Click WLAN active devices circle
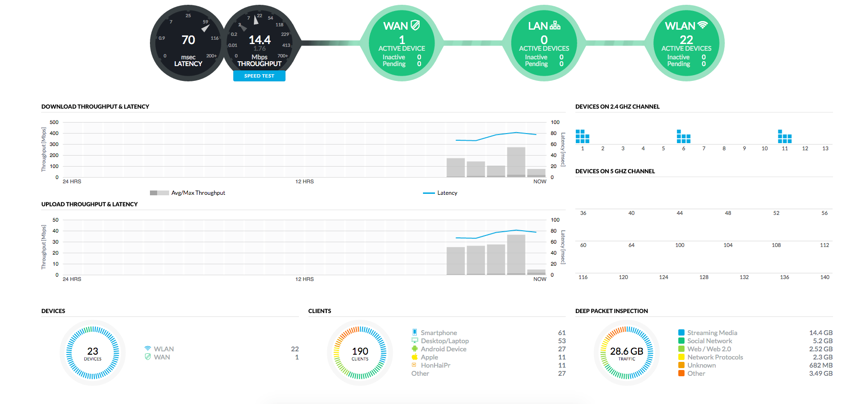 (x=686, y=43)
